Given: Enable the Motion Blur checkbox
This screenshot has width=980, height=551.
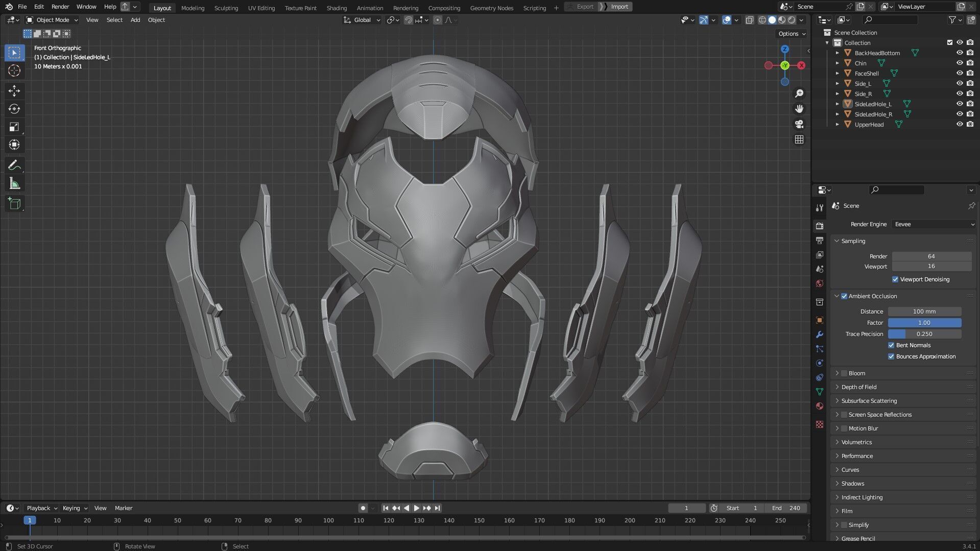Looking at the screenshot, I should (844, 428).
